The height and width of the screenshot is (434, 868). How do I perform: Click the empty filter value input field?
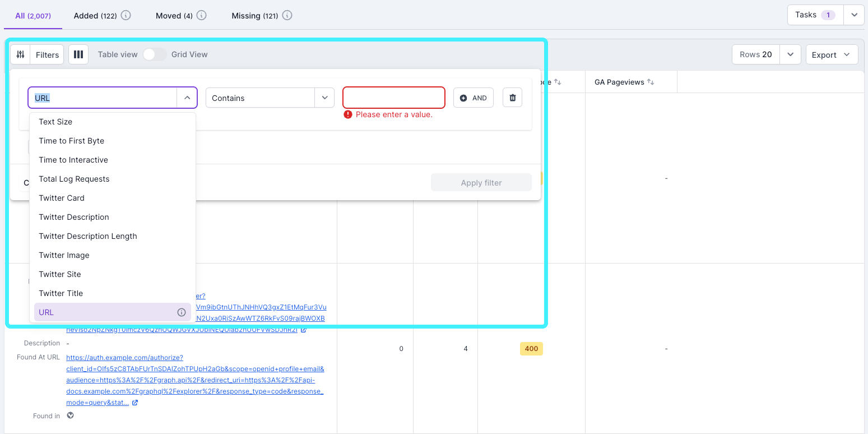[x=393, y=97]
